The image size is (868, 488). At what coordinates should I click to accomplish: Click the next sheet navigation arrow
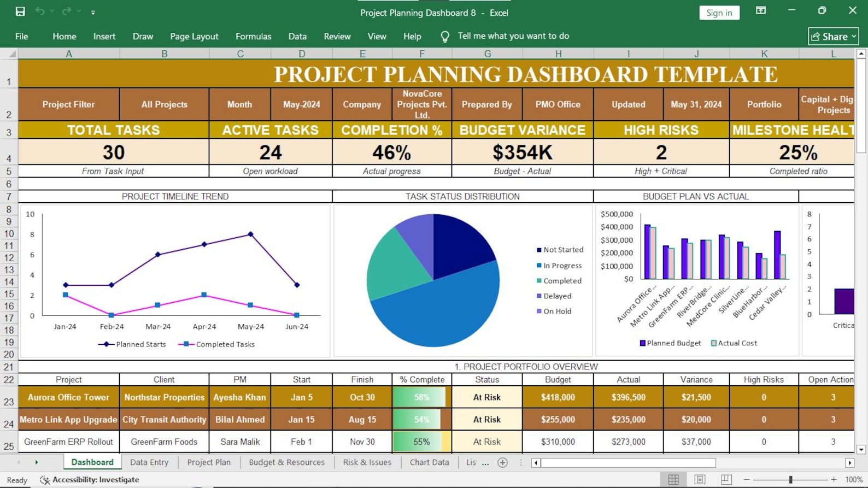pyautogui.click(x=37, y=462)
